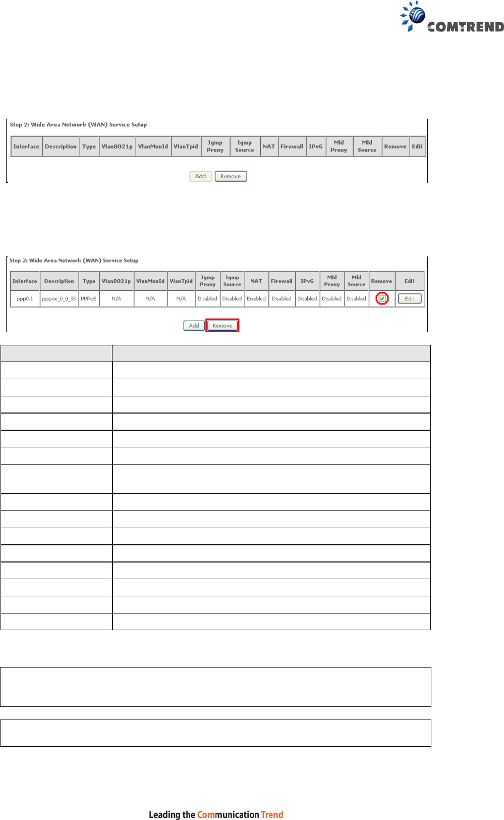Click the Disabled value under Igmp Source
504x820 pixels.
(232, 299)
